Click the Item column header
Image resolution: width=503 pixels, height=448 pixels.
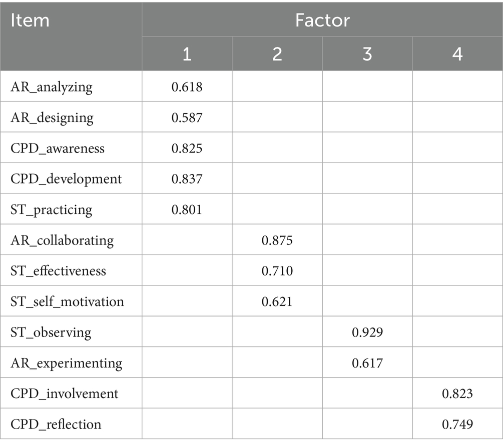[x=30, y=20]
